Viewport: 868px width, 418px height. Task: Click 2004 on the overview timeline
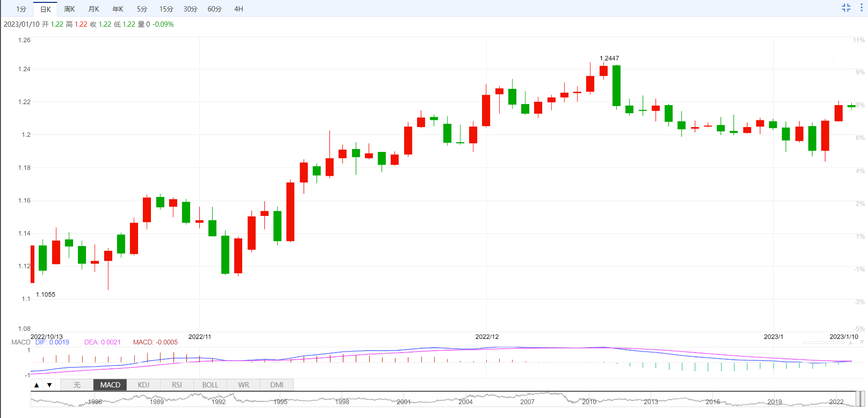click(x=465, y=402)
